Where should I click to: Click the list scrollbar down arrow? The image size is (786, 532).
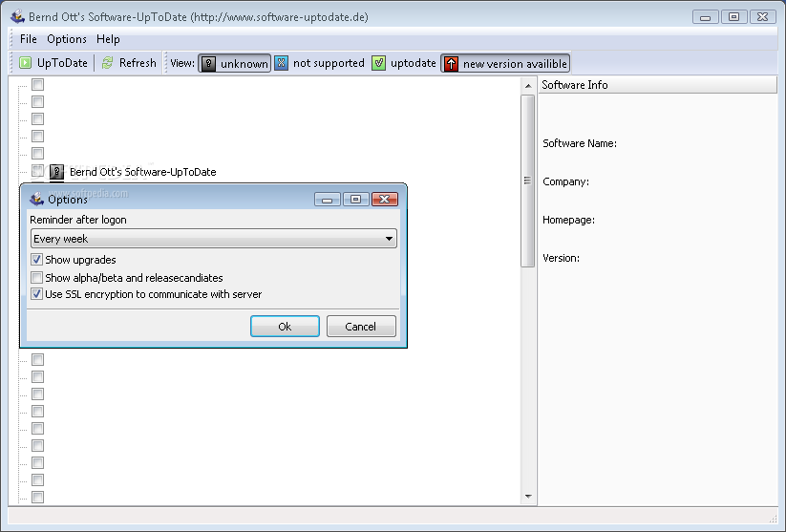click(x=528, y=497)
